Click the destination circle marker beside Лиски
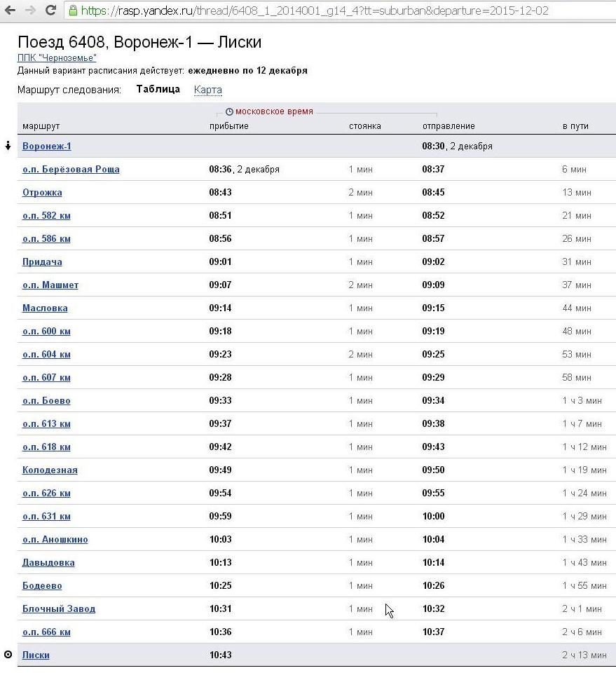The width and height of the screenshot is (616, 694). (x=8, y=655)
